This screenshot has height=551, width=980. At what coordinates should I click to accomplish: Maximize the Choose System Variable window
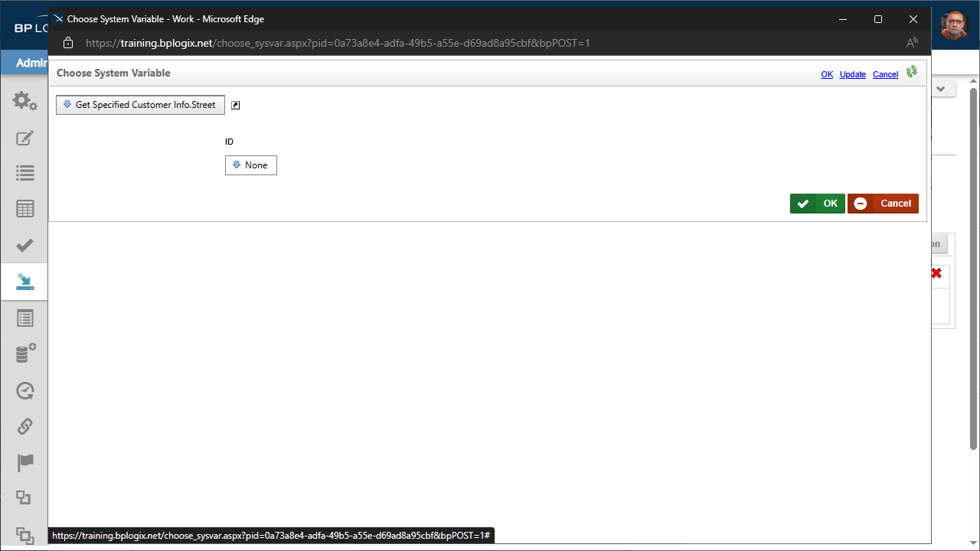point(878,19)
